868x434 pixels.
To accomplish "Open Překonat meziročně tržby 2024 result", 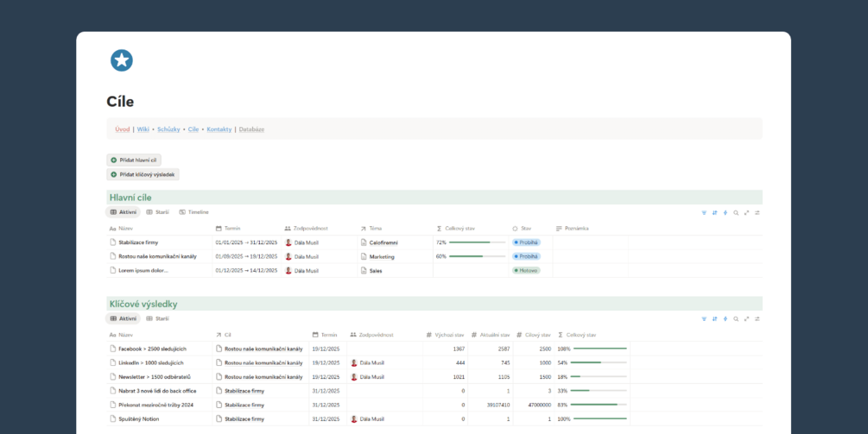I will point(155,405).
